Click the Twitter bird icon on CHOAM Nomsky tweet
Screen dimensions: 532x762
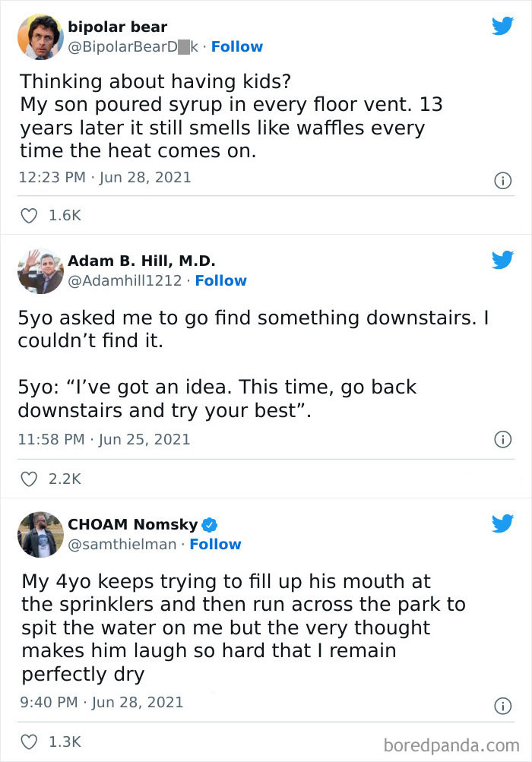click(502, 523)
